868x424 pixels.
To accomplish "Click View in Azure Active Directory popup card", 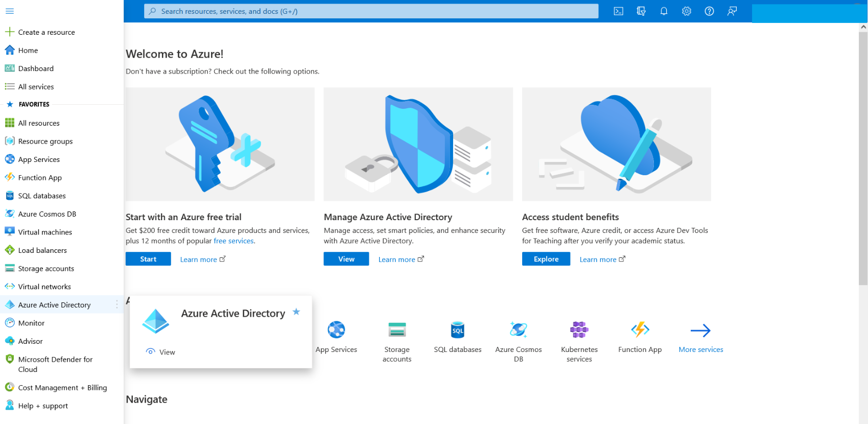I will click(160, 352).
